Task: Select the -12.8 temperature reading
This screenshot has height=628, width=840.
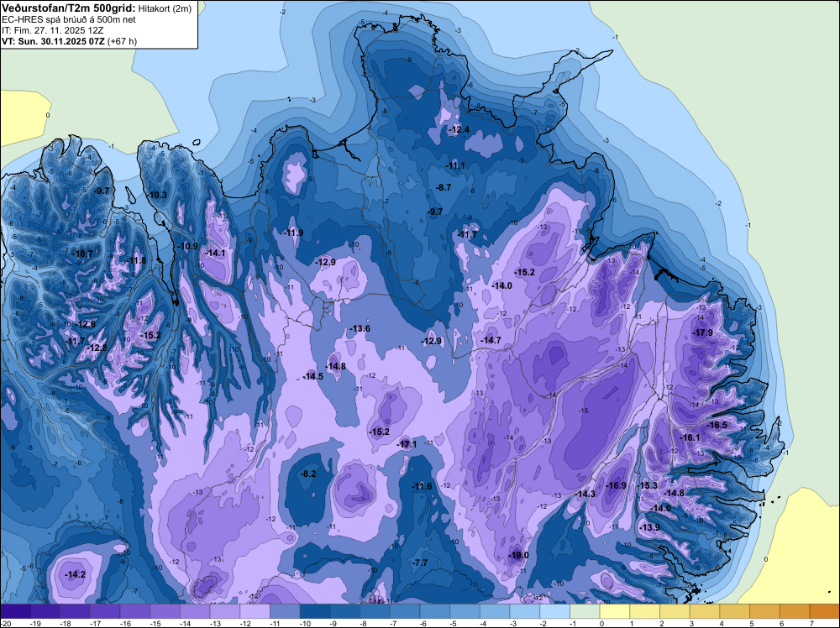Action: click(97, 348)
